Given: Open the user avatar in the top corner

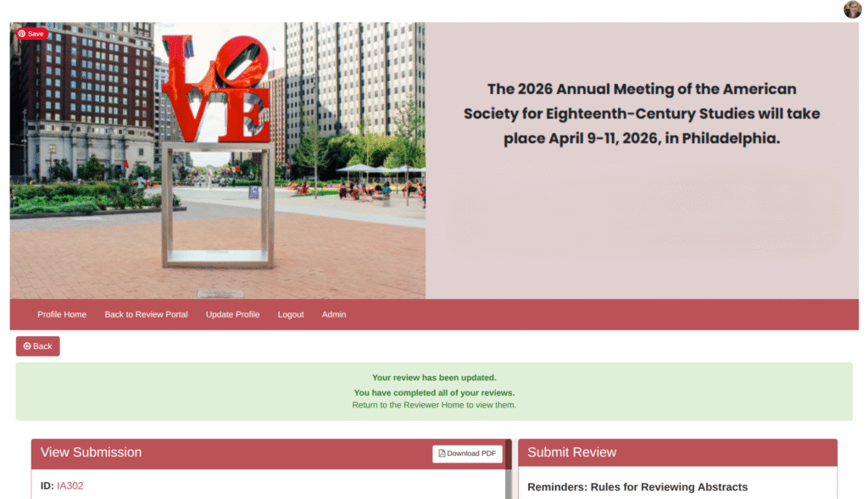Looking at the screenshot, I should [x=852, y=9].
